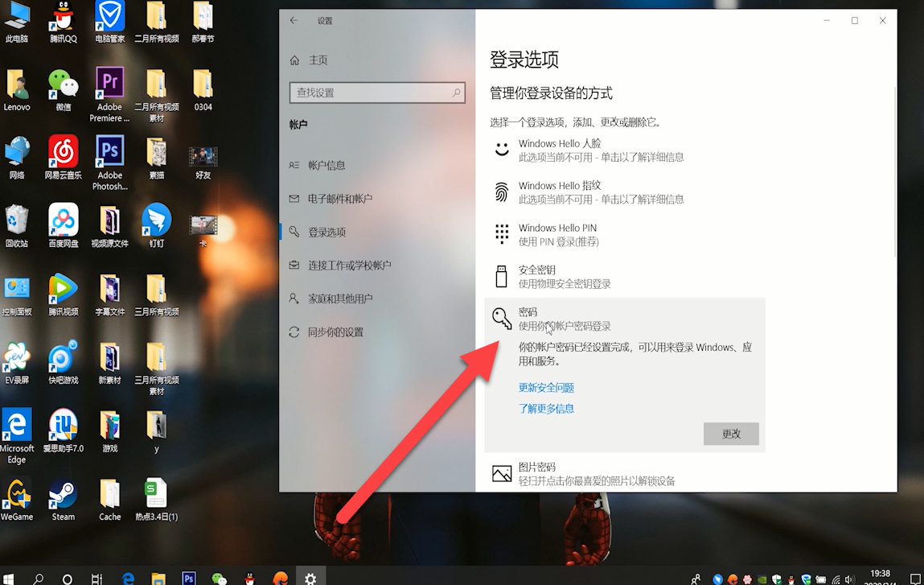This screenshot has height=585, width=924.
Task: Click the 密码 password key icon
Action: tap(501, 317)
